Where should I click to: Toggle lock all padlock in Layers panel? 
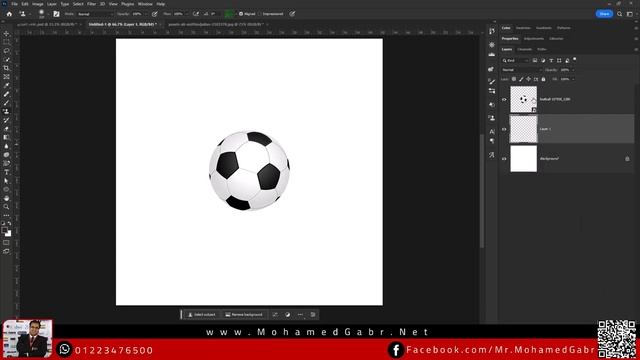pyautogui.click(x=543, y=79)
